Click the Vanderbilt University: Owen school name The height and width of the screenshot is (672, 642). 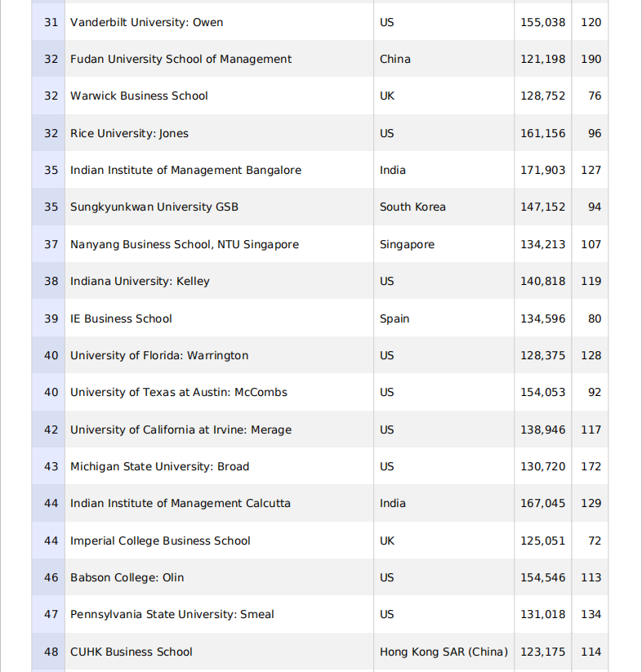(146, 22)
